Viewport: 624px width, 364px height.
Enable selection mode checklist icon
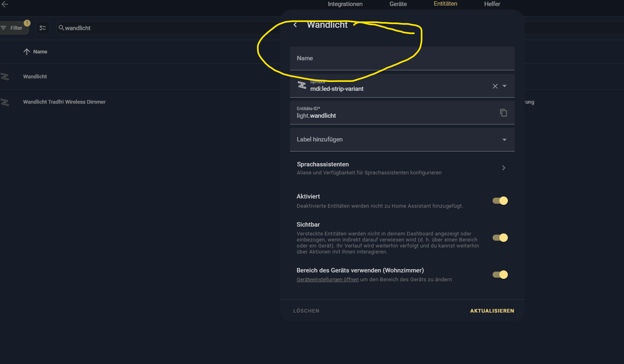[43, 28]
